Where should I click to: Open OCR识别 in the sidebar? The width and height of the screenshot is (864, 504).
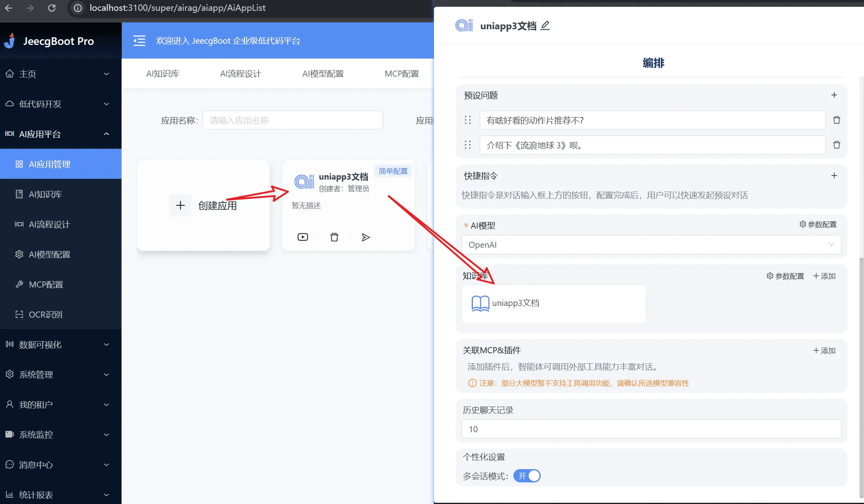[45, 314]
